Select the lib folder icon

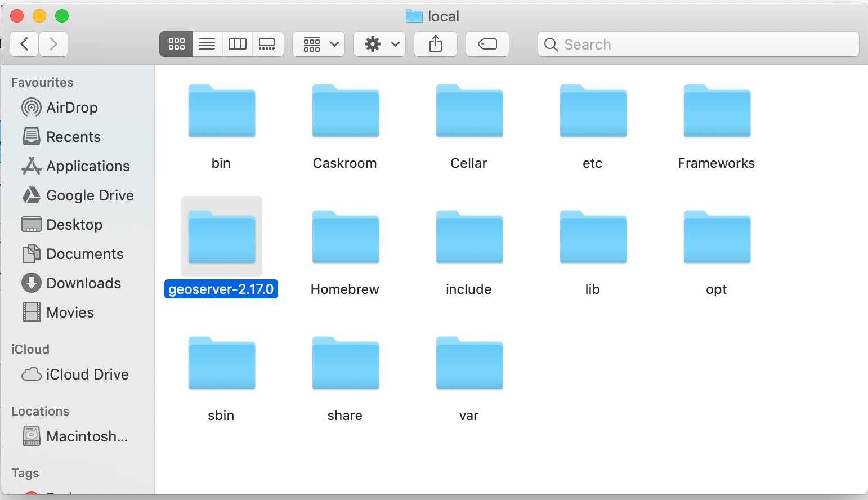pyautogui.click(x=593, y=237)
